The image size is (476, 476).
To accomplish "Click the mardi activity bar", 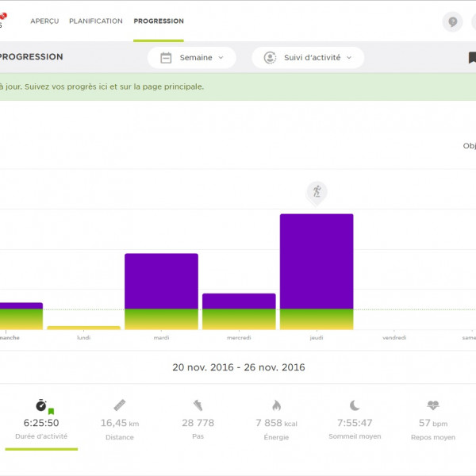I will coord(161,282).
